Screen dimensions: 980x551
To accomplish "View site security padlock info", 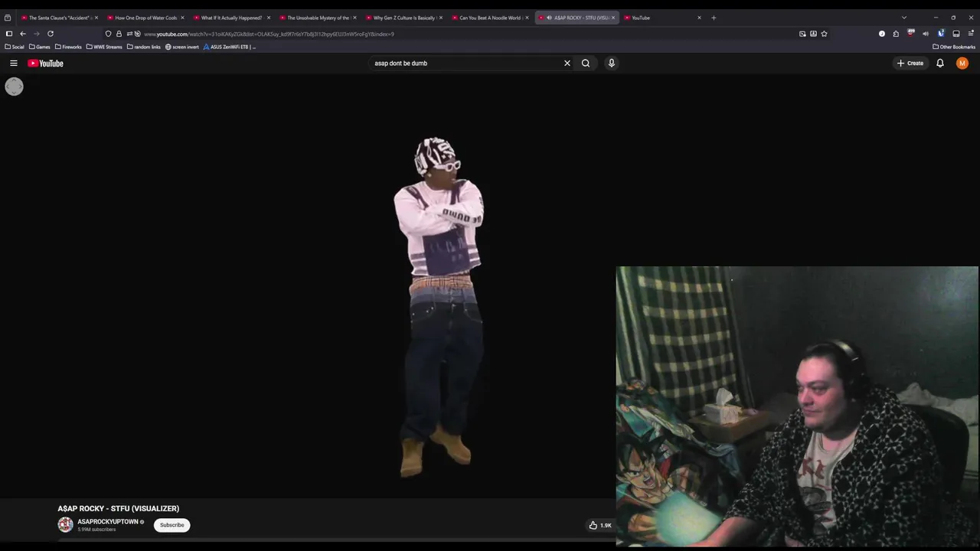I will coord(119,34).
